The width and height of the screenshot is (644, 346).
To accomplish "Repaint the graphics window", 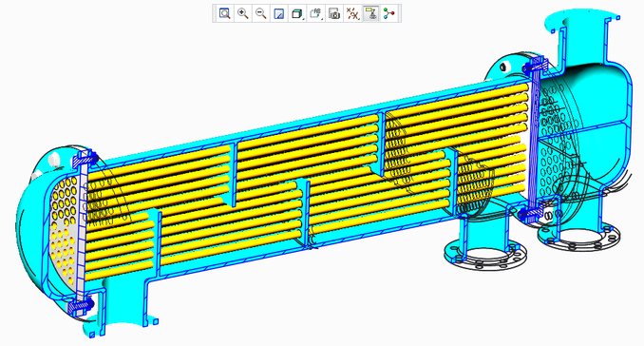I will coord(279,13).
